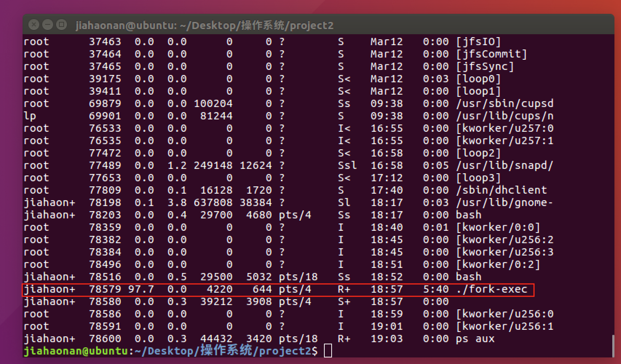Click memory value 249148
This screenshot has height=364, width=621.
213,165
